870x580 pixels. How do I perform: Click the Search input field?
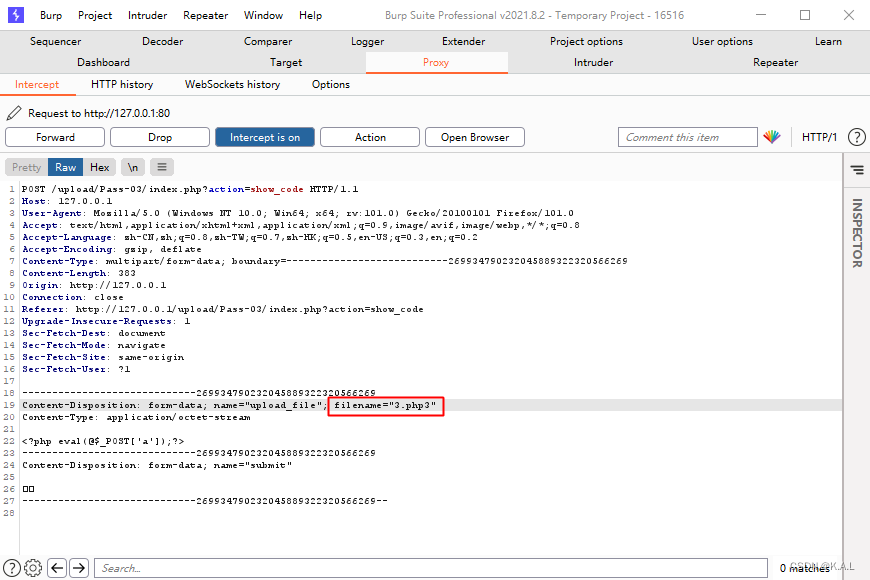click(431, 568)
